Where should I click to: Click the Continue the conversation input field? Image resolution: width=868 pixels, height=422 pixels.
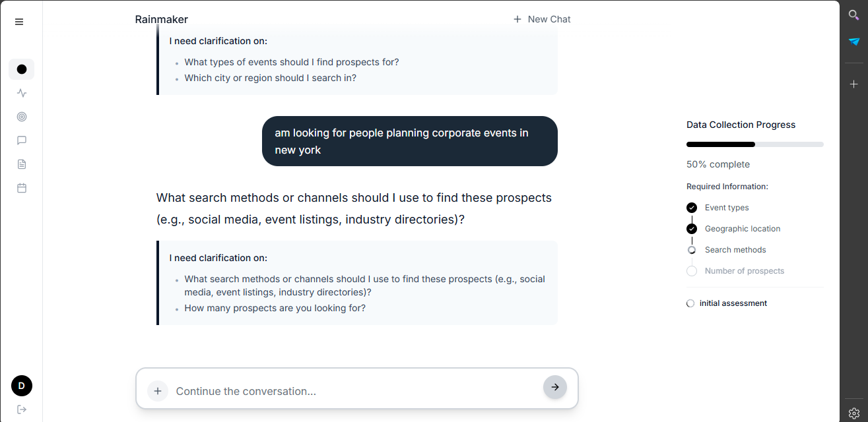[355, 391]
